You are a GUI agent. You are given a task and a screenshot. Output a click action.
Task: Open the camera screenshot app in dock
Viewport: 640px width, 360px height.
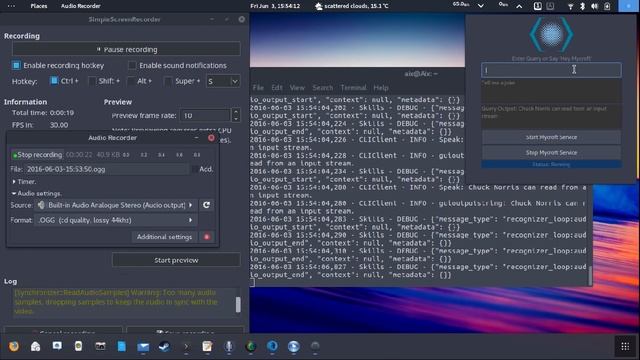click(100, 347)
